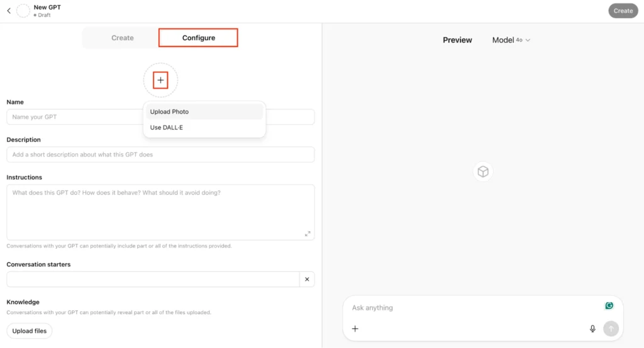Screen dimensions: 644x348
Task: Click the Preview heading
Action: coord(457,40)
